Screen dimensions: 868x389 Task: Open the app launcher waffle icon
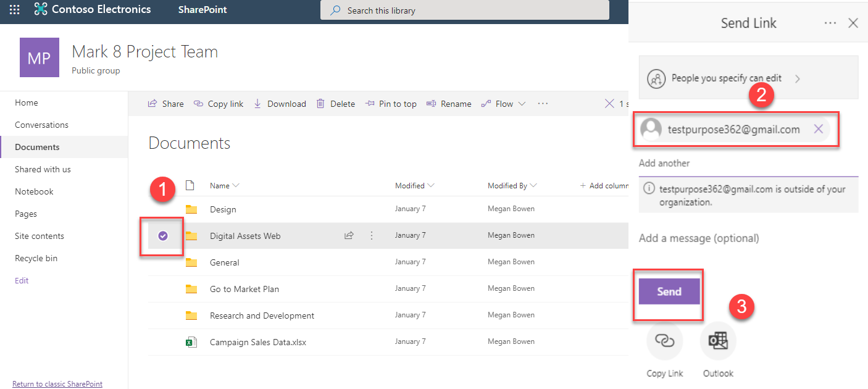click(14, 10)
